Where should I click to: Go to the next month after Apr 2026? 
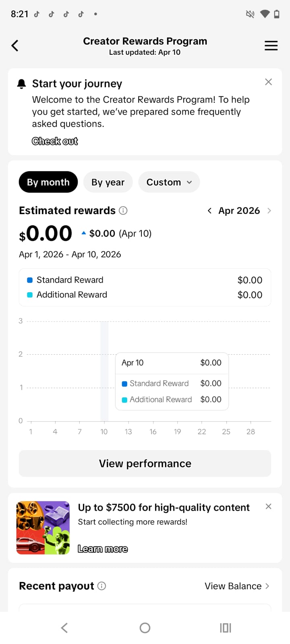pos(269,211)
